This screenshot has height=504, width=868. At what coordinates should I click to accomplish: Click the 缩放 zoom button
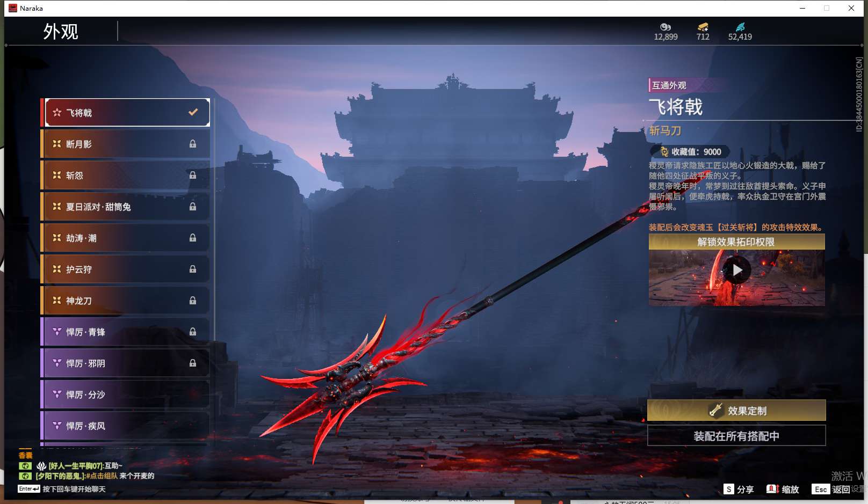coord(783,489)
